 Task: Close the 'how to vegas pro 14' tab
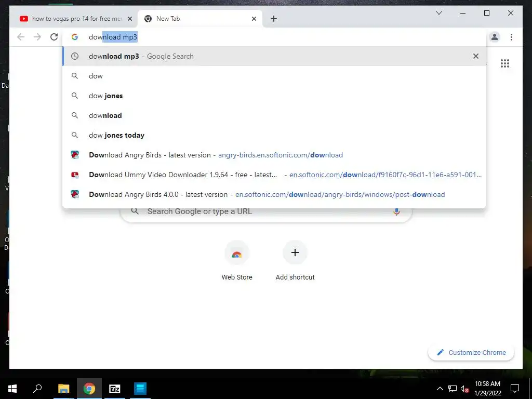129,19
